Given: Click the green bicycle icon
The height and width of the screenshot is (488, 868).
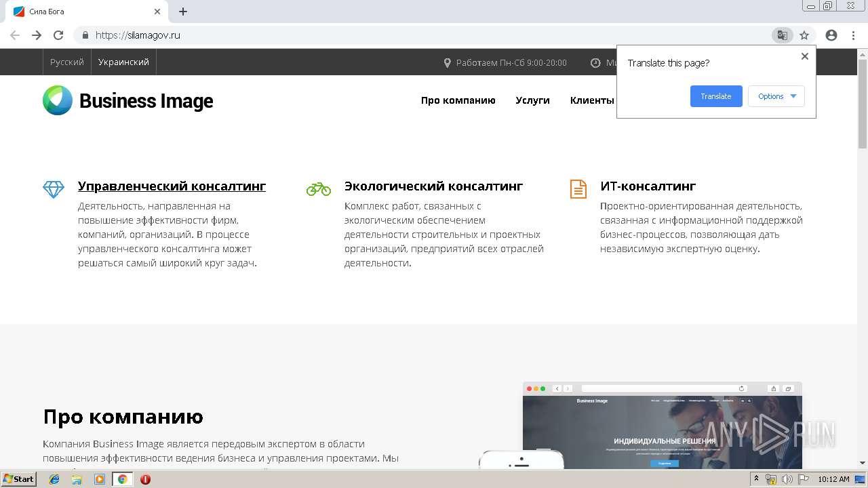Looking at the screenshot, I should [319, 189].
